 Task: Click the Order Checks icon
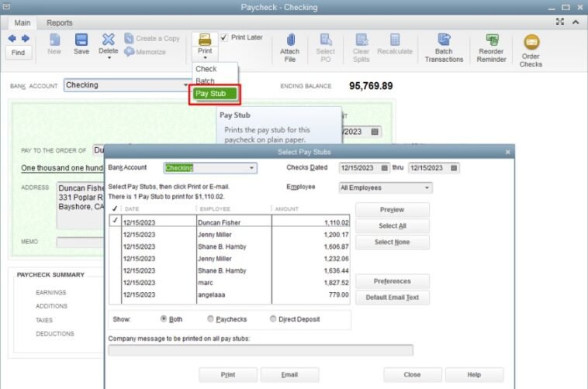531,42
